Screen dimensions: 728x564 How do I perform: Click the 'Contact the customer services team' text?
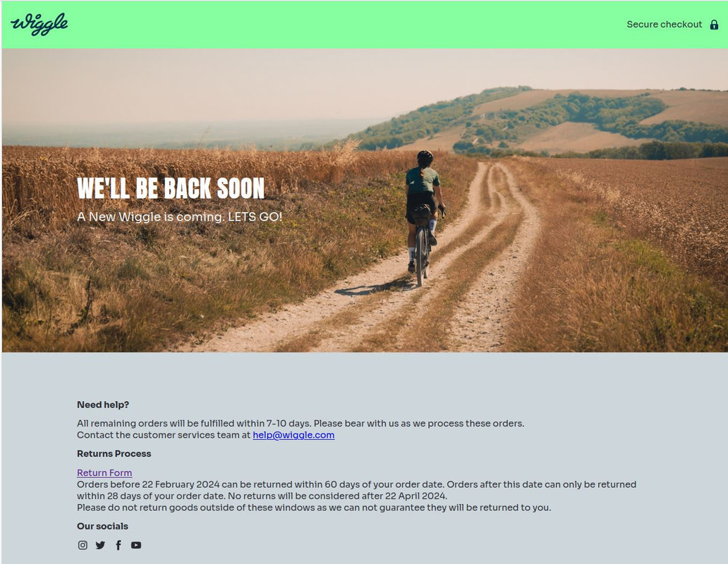[164, 435]
